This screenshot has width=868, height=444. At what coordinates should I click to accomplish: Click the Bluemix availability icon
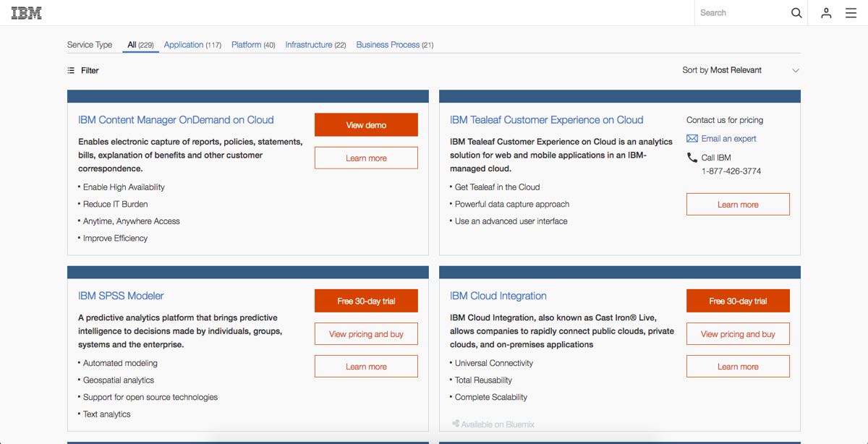(456, 424)
